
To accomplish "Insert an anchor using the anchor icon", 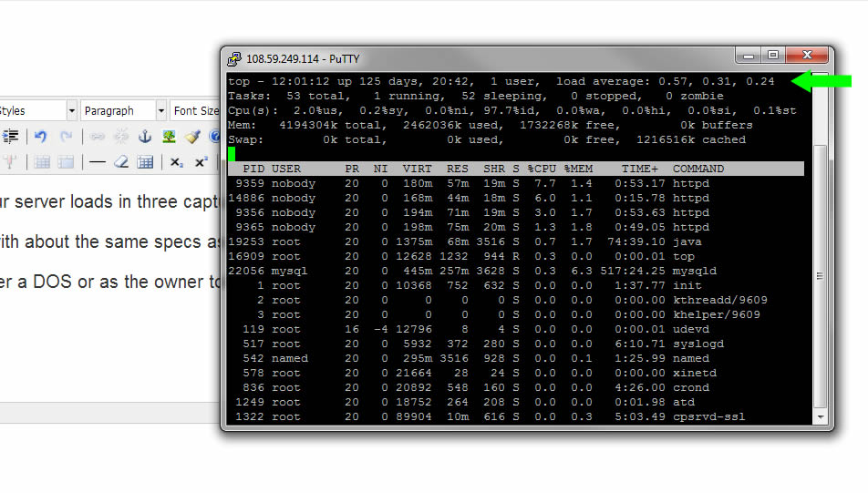I will point(144,136).
